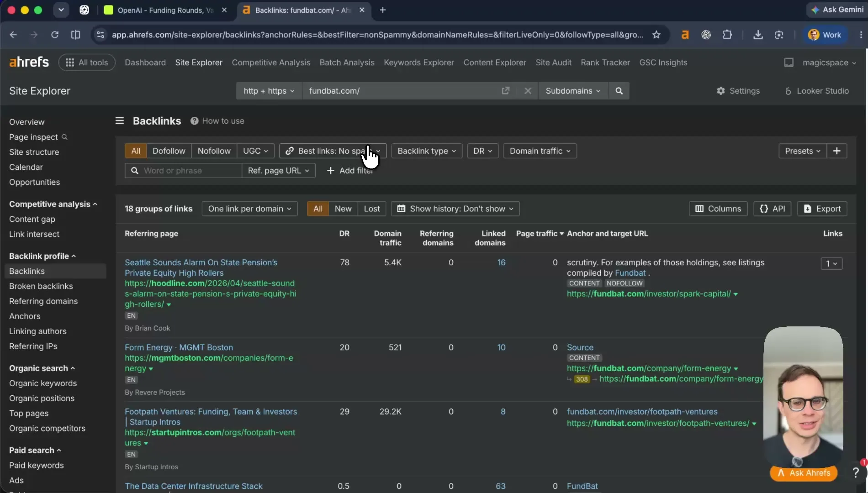Click the Ahrefs logo

pos(29,62)
